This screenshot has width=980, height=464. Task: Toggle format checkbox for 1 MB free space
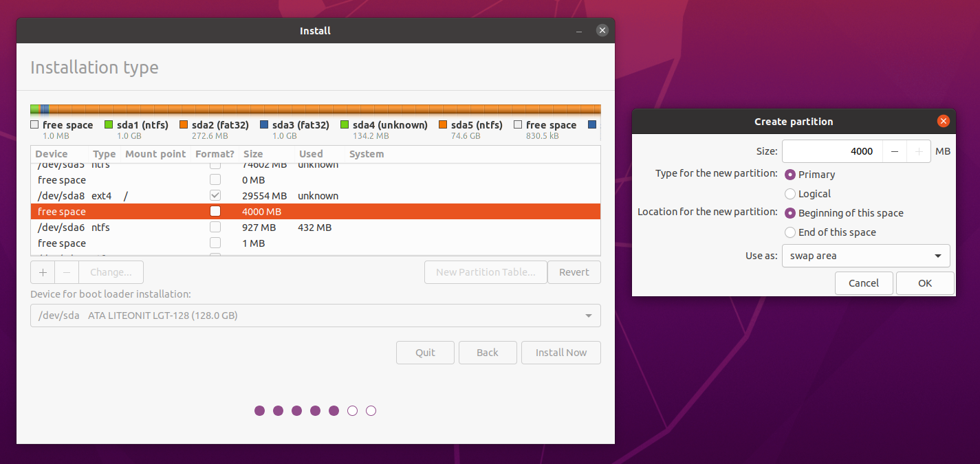tap(215, 243)
